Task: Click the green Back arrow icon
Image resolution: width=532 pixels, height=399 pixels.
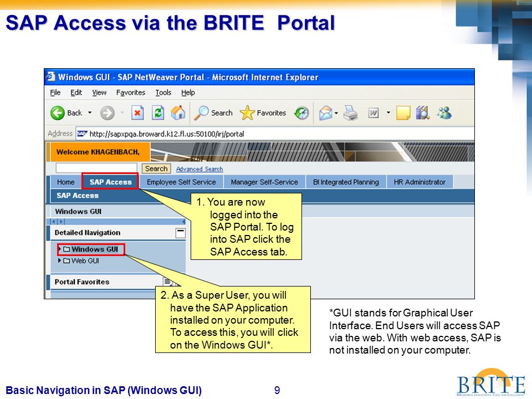Action: [x=57, y=113]
